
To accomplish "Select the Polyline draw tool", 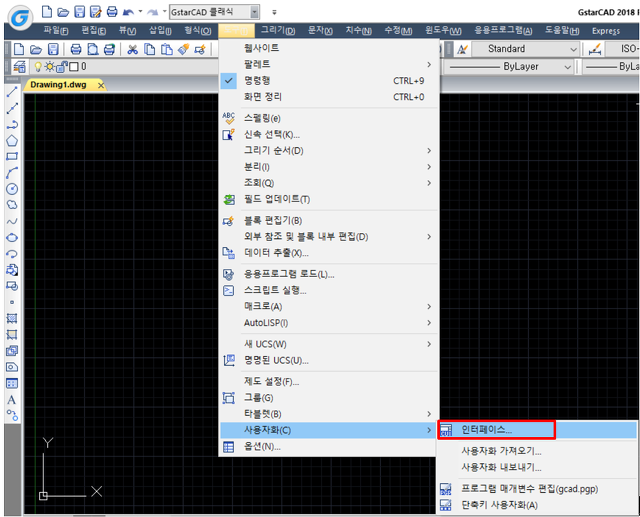I will point(12,124).
